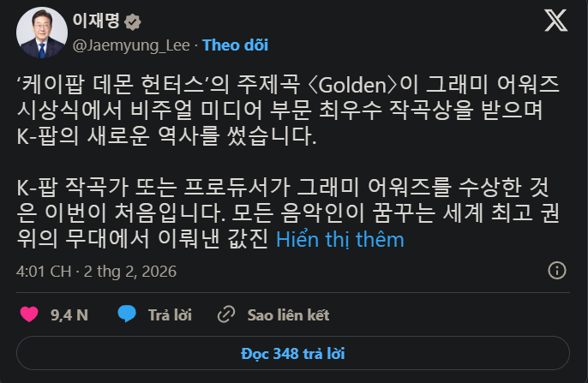The height and width of the screenshot is (383, 588).
Task: Click the Trả lời label
Action: pyautogui.click(x=169, y=314)
